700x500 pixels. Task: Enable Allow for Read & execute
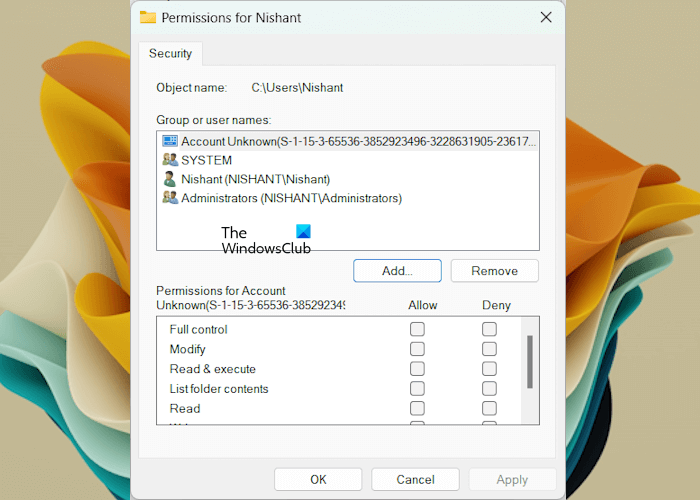point(417,369)
